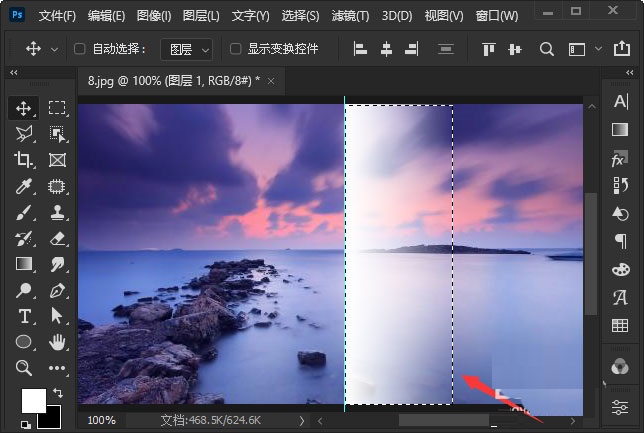Select the Zoom tool in toolbox
This screenshot has height=433, width=644.
(x=24, y=368)
